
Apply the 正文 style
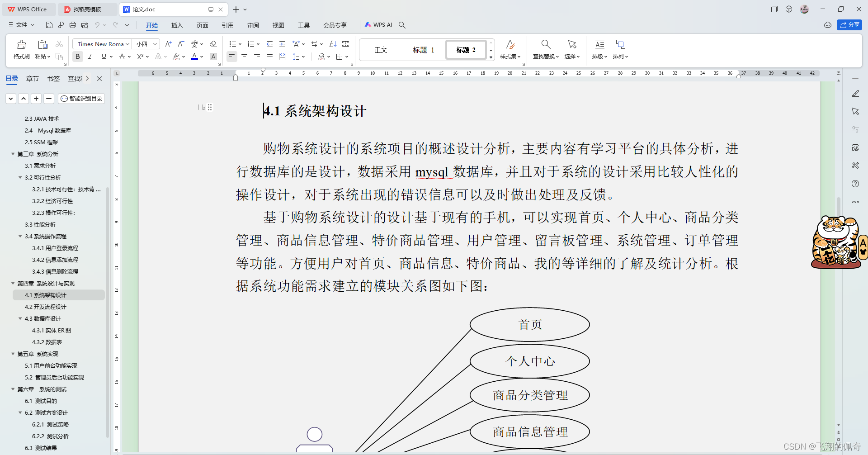[x=381, y=50]
